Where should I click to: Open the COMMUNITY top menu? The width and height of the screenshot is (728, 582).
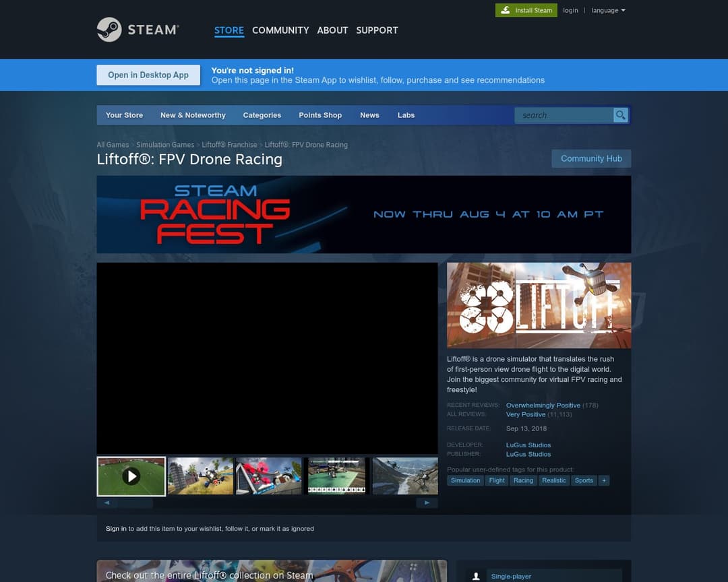pos(280,30)
